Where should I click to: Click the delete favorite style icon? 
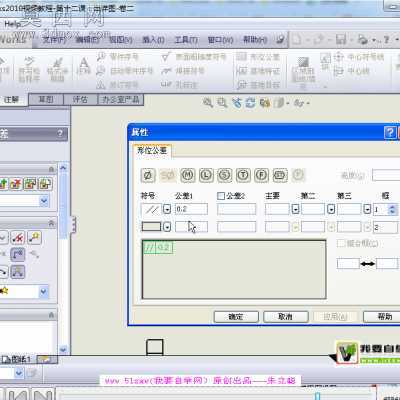pos(16,184)
